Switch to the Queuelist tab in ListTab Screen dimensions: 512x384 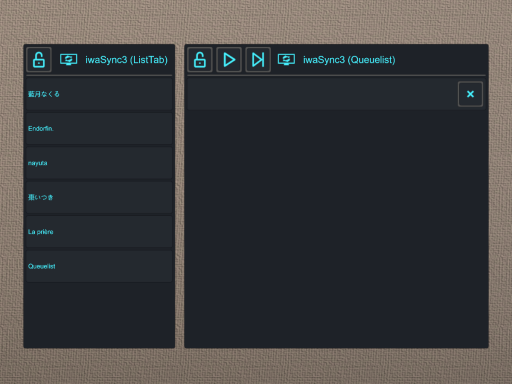click(99, 266)
